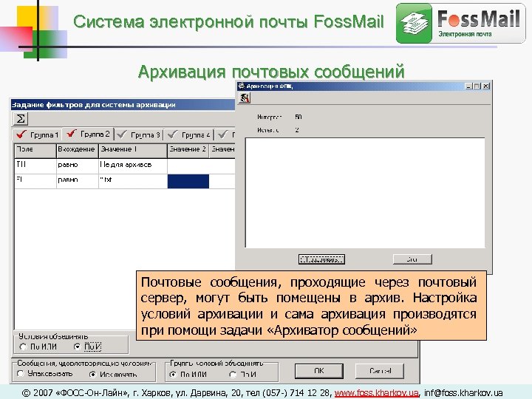Switch to the Группа 1 tab
Screen dimensions: 532x399
point(38,134)
